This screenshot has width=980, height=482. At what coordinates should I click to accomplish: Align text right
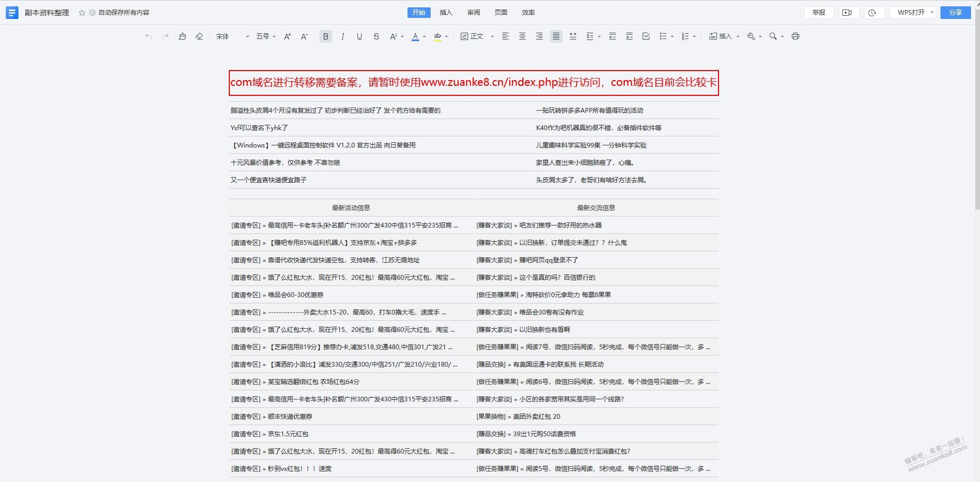(x=539, y=36)
